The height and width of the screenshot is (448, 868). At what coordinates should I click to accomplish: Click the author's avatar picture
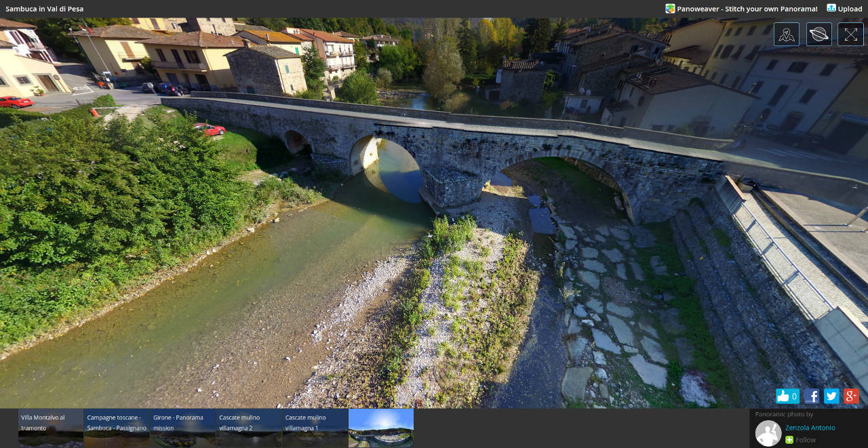point(768,433)
